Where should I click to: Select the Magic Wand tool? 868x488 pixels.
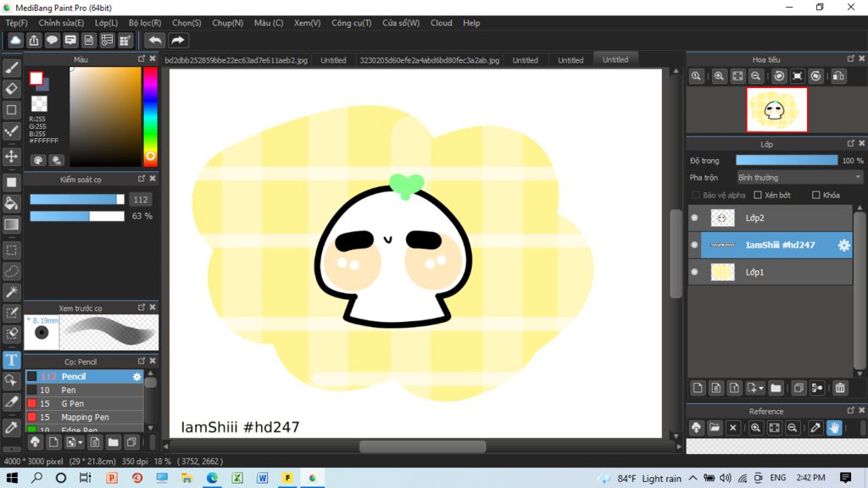point(11,292)
